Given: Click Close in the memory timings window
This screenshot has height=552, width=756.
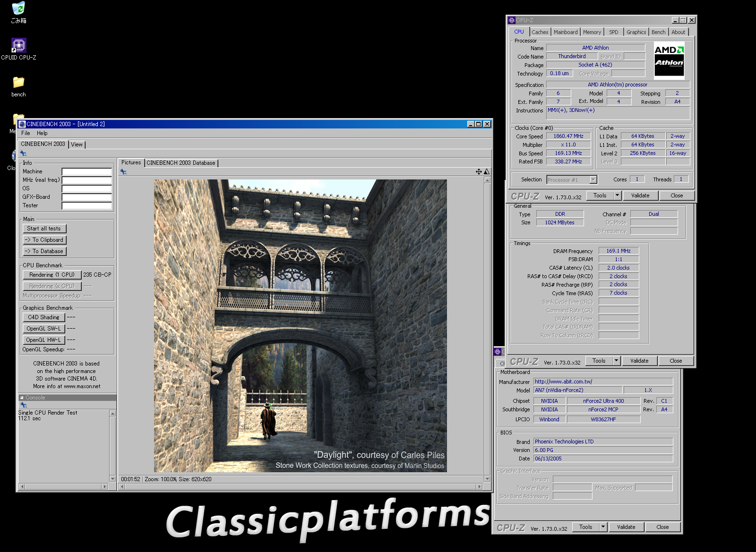Looking at the screenshot, I should pyautogui.click(x=676, y=361).
